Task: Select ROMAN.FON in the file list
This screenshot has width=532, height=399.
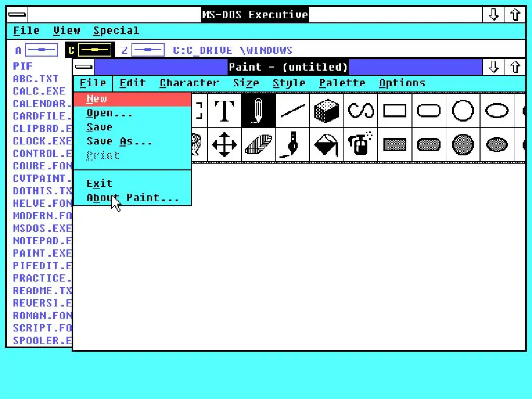Action: 42,315
